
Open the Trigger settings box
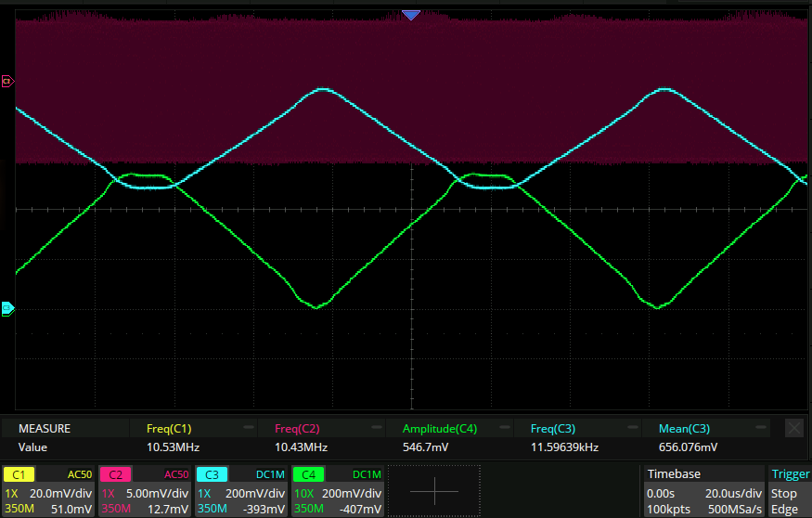tap(790, 491)
